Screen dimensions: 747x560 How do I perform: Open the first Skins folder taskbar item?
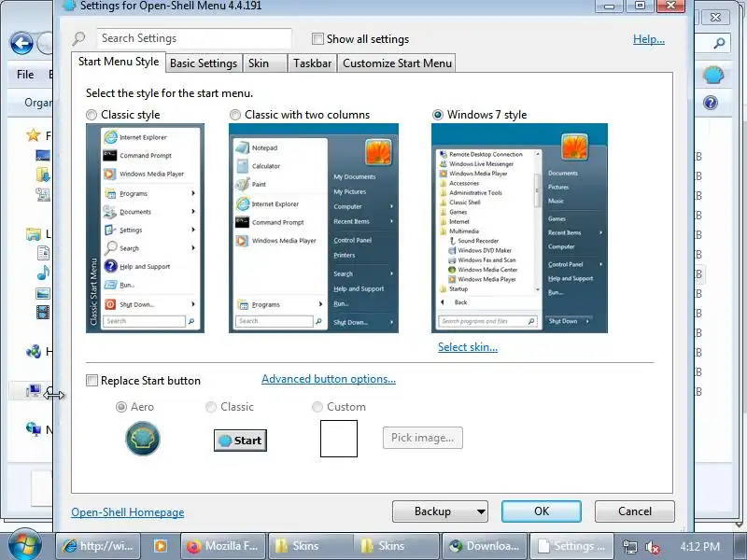point(312,546)
